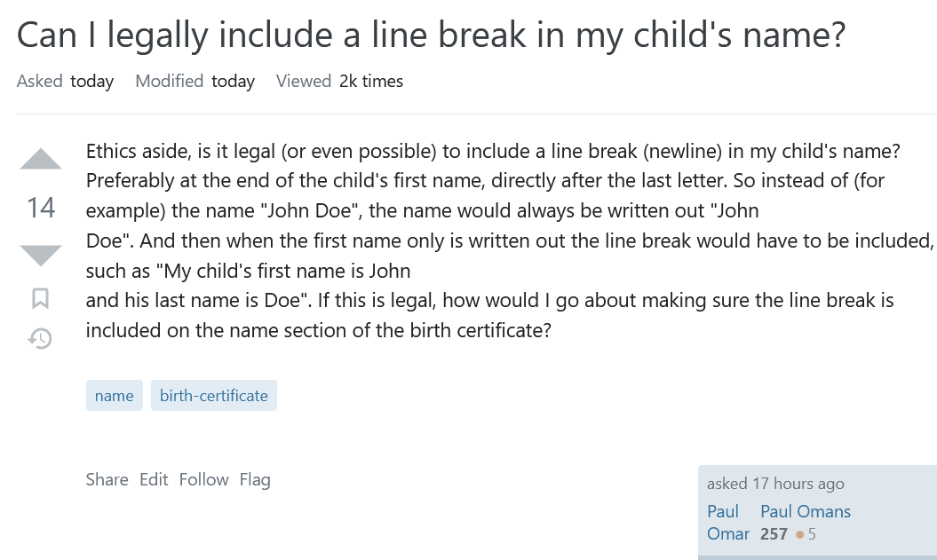Click the vote count 14
This screenshot has height=560, width=937.
(x=41, y=208)
